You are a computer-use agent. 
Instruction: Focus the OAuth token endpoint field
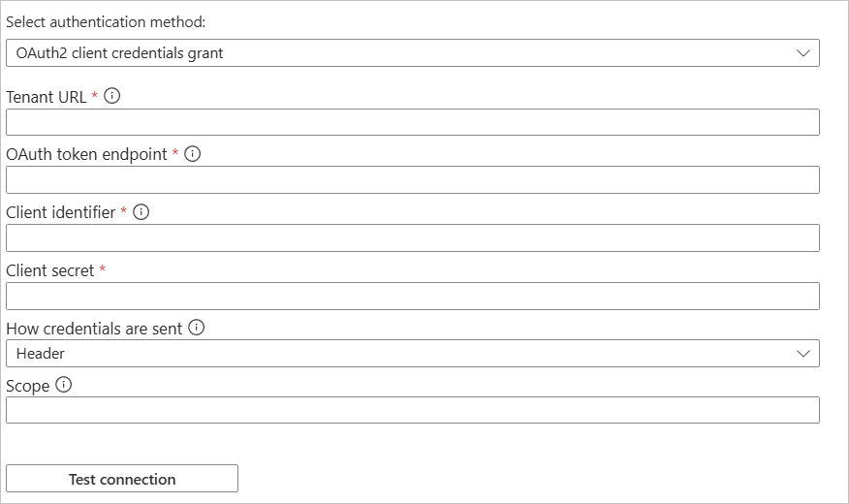coord(413,179)
